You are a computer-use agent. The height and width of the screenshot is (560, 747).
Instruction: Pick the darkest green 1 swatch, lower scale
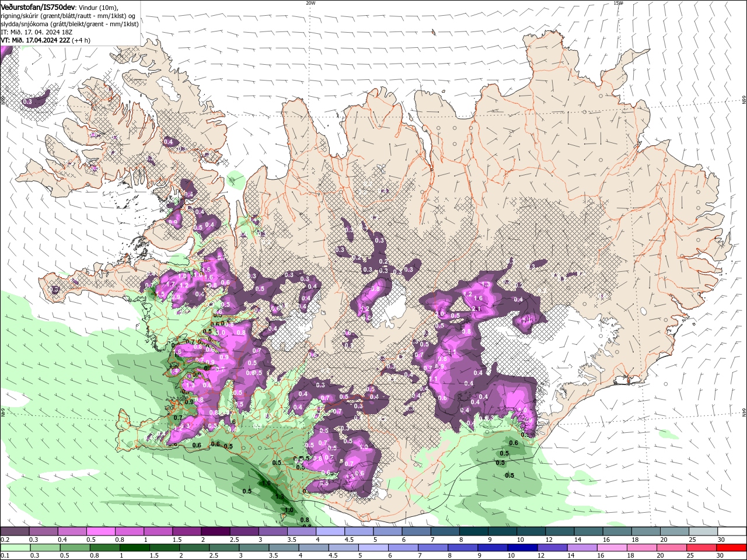point(134,548)
